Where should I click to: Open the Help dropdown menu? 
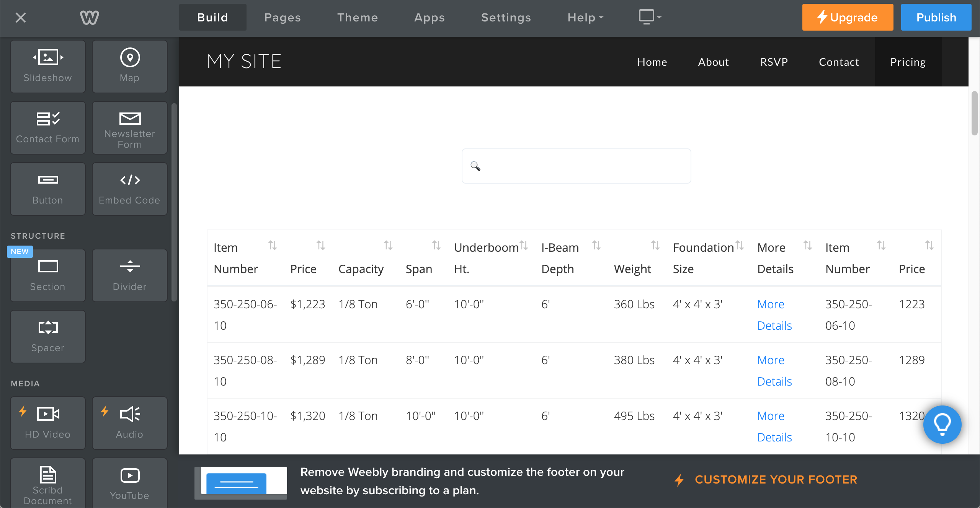[585, 18]
